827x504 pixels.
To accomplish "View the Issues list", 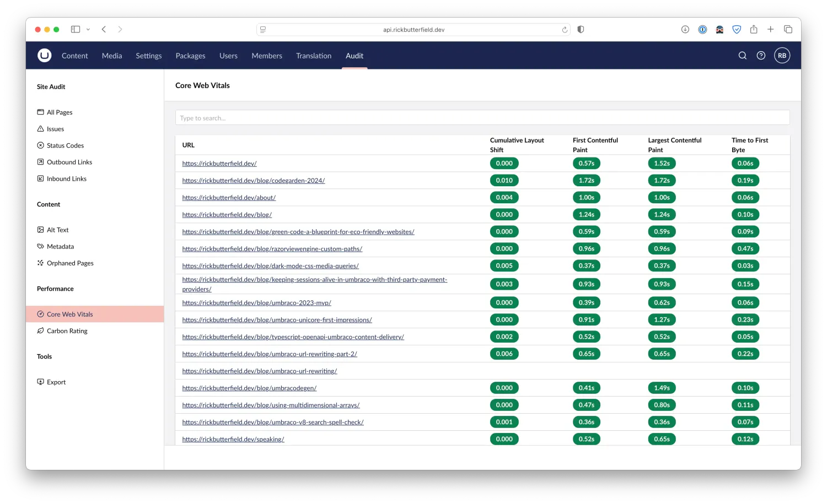I will click(x=56, y=128).
